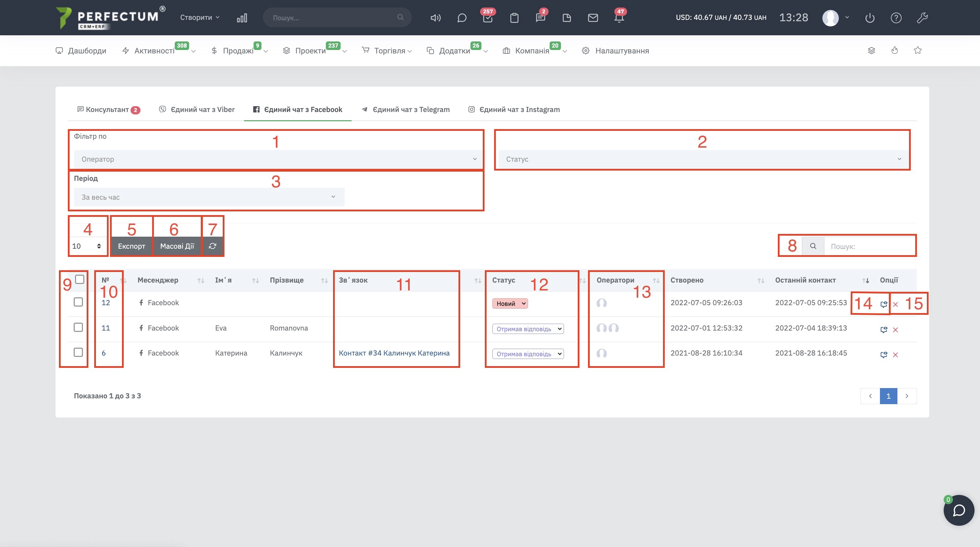This screenshot has width=980, height=547.
Task: Open Налаштування in navigation
Action: (x=615, y=51)
